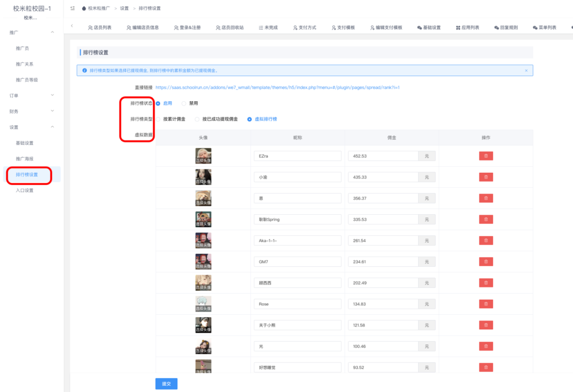Viewport: 573px width, 392px height.
Task: Select avatar thumbnail for Aka-1-1-
Action: (x=203, y=240)
